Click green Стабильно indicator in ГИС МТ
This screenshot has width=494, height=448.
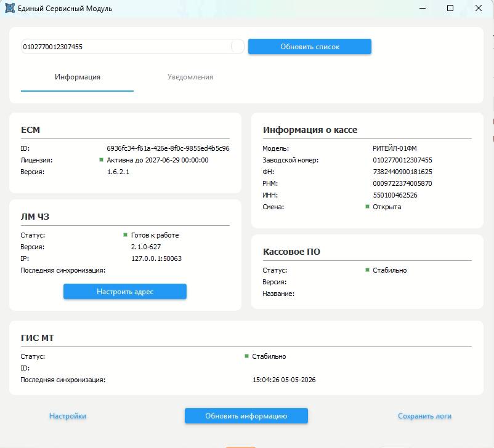(246, 356)
